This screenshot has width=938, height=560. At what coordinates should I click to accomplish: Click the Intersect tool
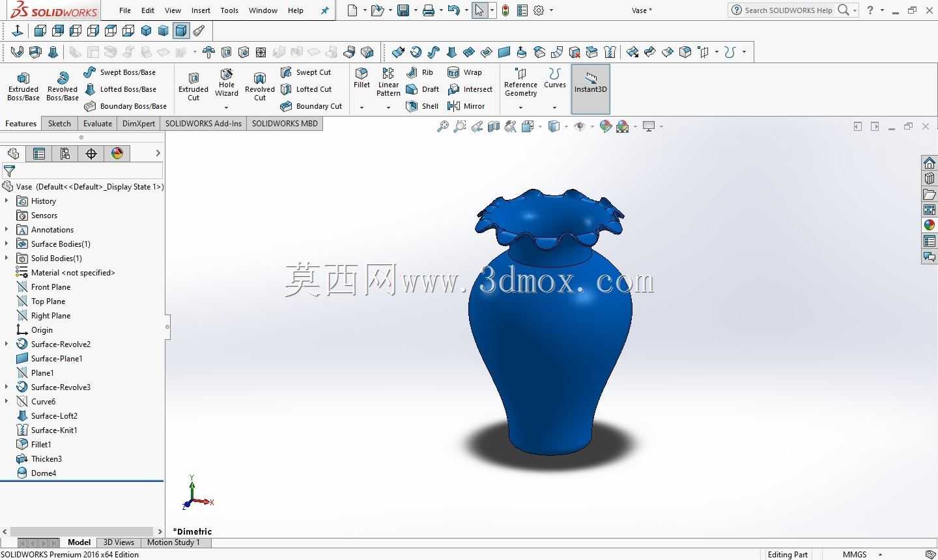pyautogui.click(x=470, y=89)
